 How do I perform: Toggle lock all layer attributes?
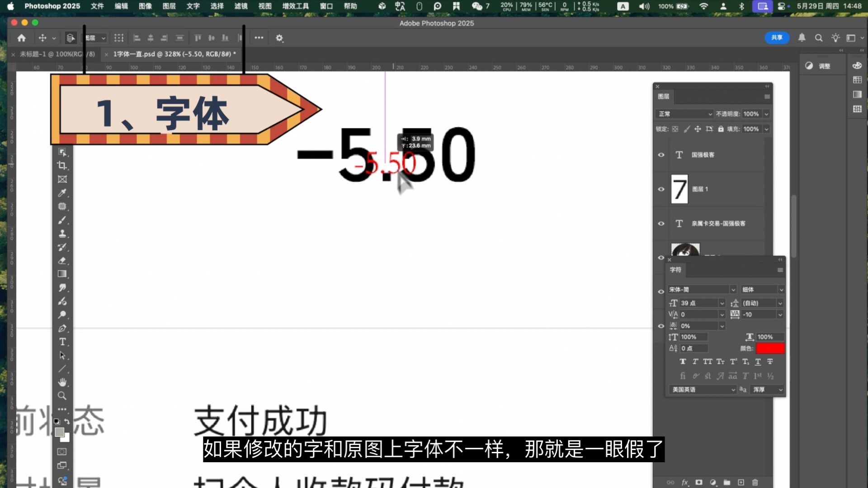pyautogui.click(x=721, y=129)
